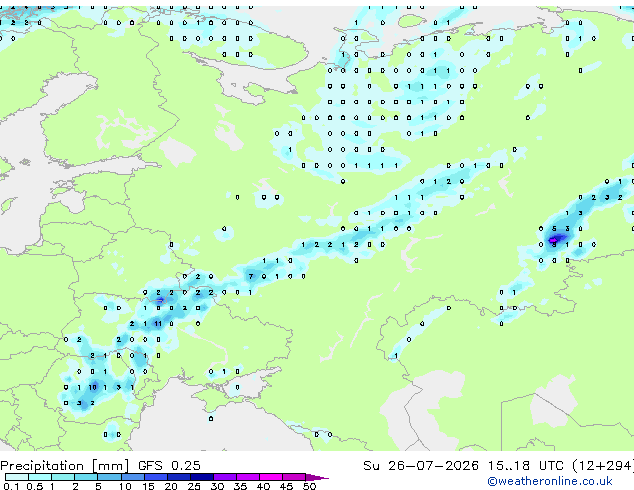634x490 pixels.
Task: Click the "30" legend scale label
Action: (217, 486)
